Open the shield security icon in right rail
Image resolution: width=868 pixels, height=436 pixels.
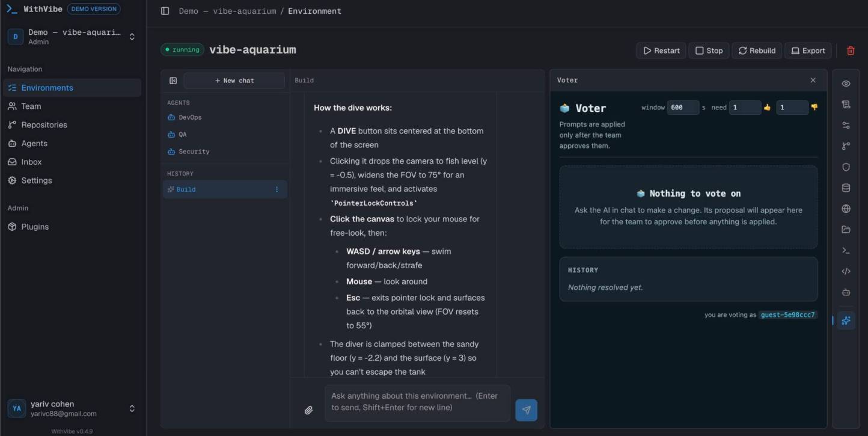pyautogui.click(x=846, y=167)
